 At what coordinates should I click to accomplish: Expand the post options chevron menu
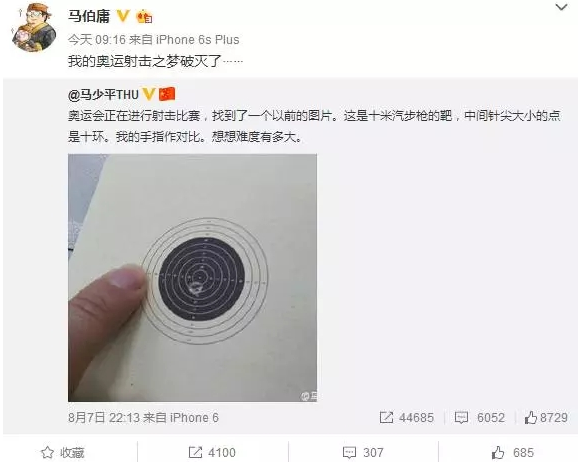(561, 7)
